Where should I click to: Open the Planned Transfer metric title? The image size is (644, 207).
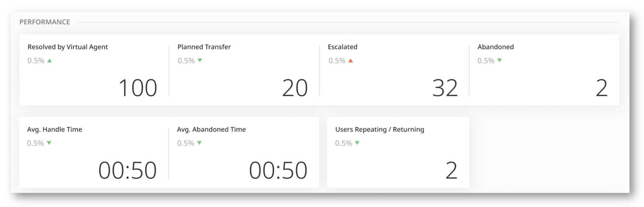(204, 47)
